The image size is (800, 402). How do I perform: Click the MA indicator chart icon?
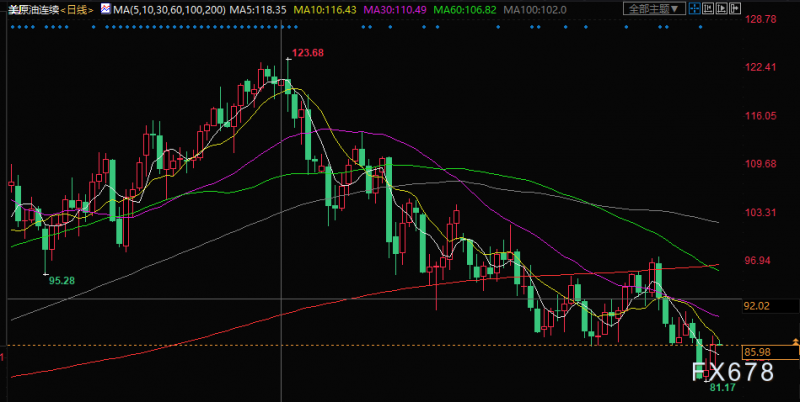pyautogui.click(x=105, y=9)
